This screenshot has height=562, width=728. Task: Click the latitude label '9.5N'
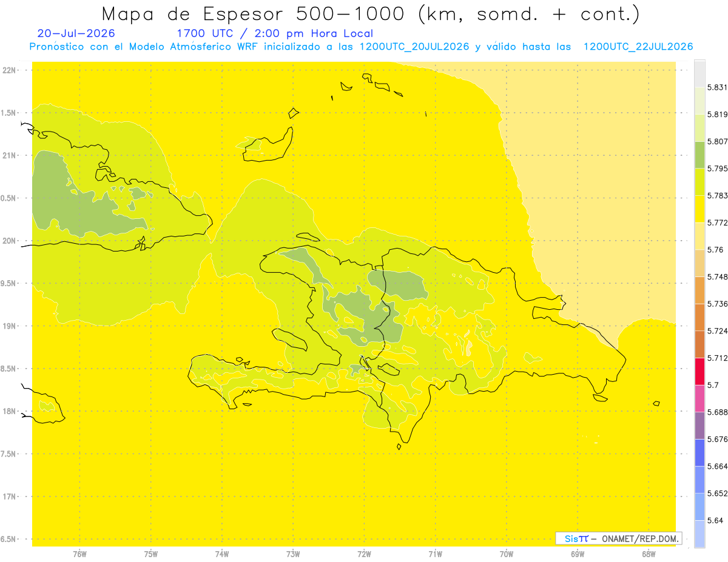[9, 283]
